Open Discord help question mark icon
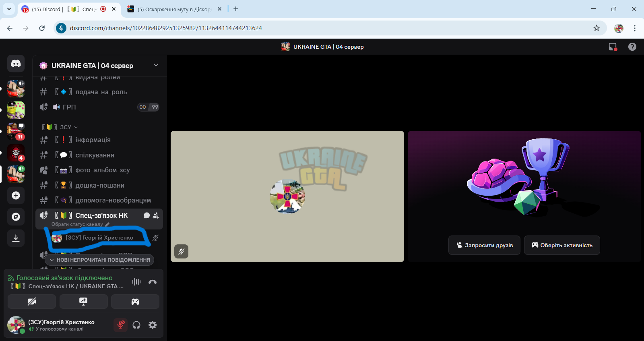644x341 pixels. pyautogui.click(x=632, y=47)
